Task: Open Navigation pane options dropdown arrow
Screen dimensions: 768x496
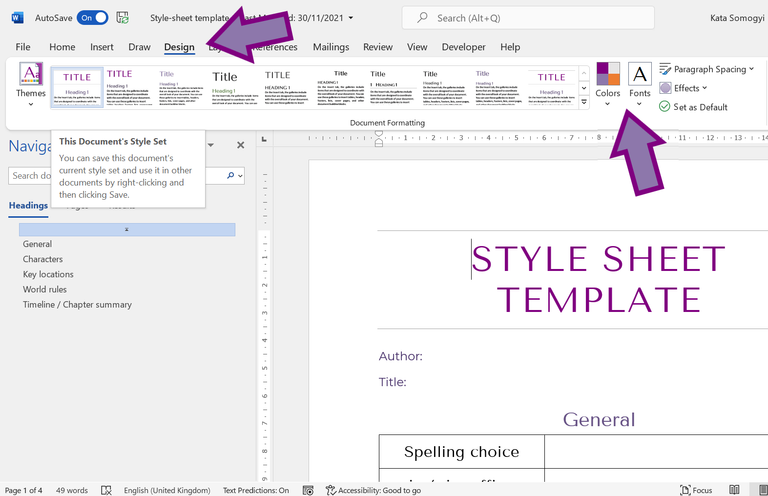Action: [211, 145]
